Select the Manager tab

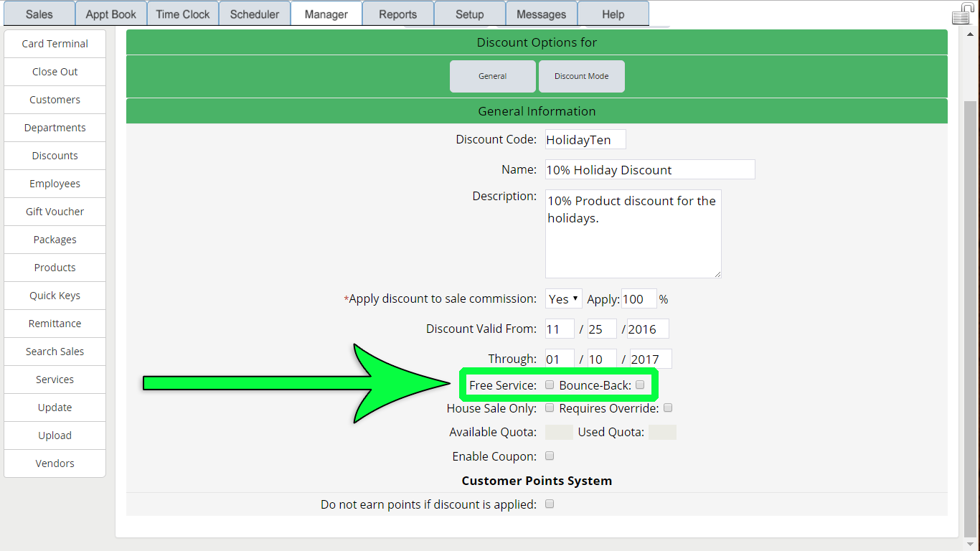click(326, 14)
